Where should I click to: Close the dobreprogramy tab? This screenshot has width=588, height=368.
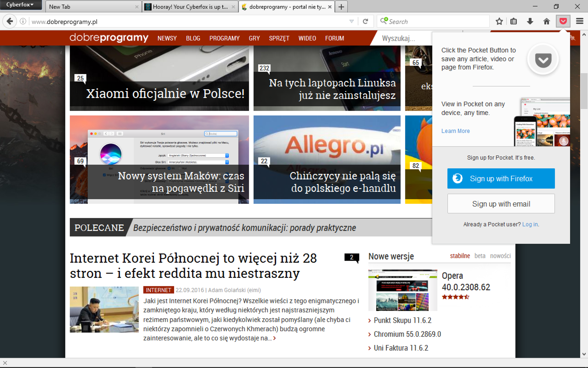click(x=330, y=7)
